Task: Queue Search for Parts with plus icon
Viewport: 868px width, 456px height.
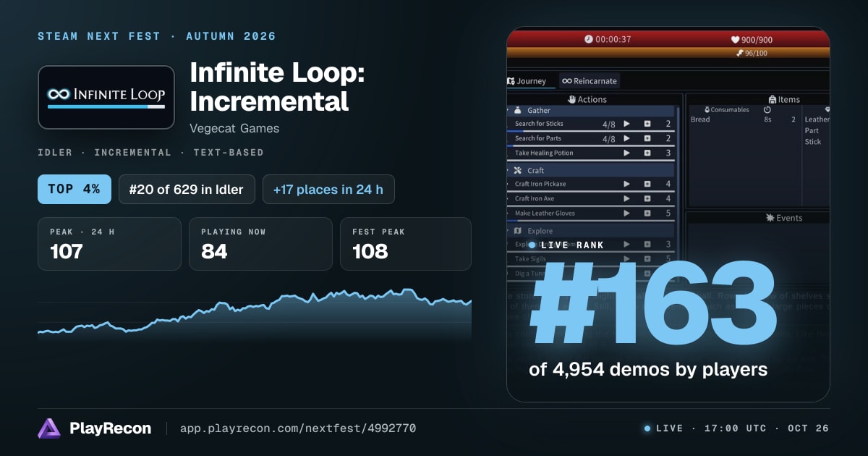Action: pos(647,138)
